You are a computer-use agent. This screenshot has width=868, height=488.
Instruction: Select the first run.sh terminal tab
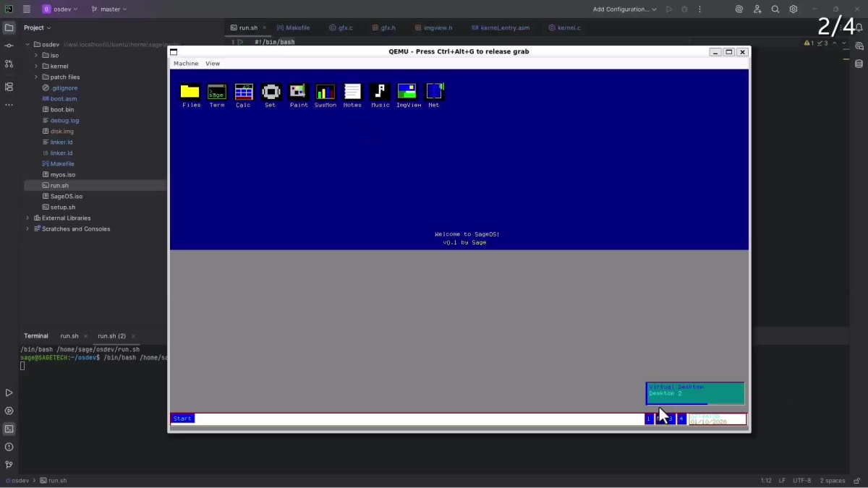point(69,335)
